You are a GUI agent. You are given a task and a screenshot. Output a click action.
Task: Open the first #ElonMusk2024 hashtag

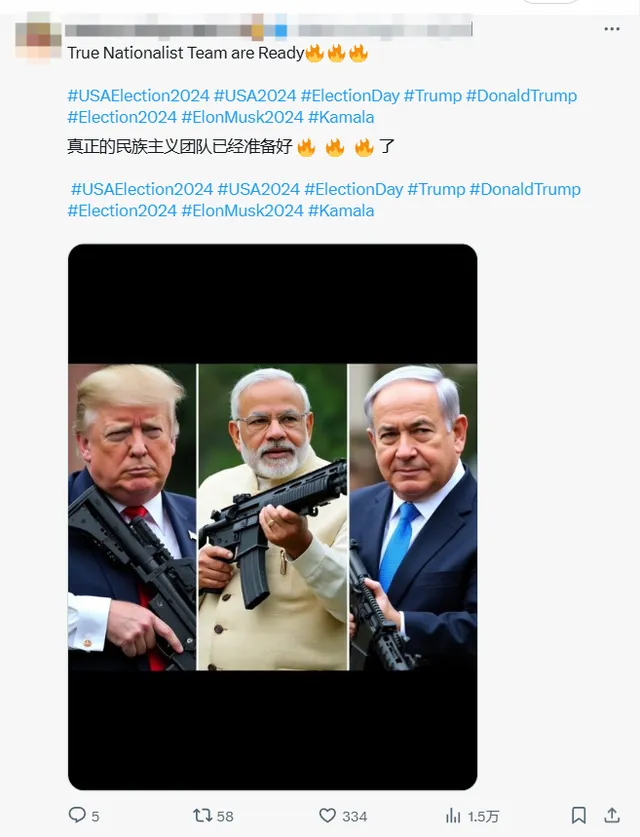242,117
